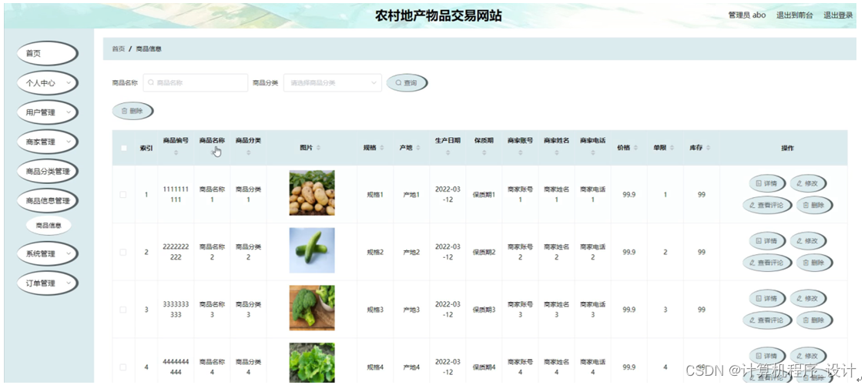Click 修改 for product row 4
Viewport: 868px width, 385px height.
click(x=808, y=357)
